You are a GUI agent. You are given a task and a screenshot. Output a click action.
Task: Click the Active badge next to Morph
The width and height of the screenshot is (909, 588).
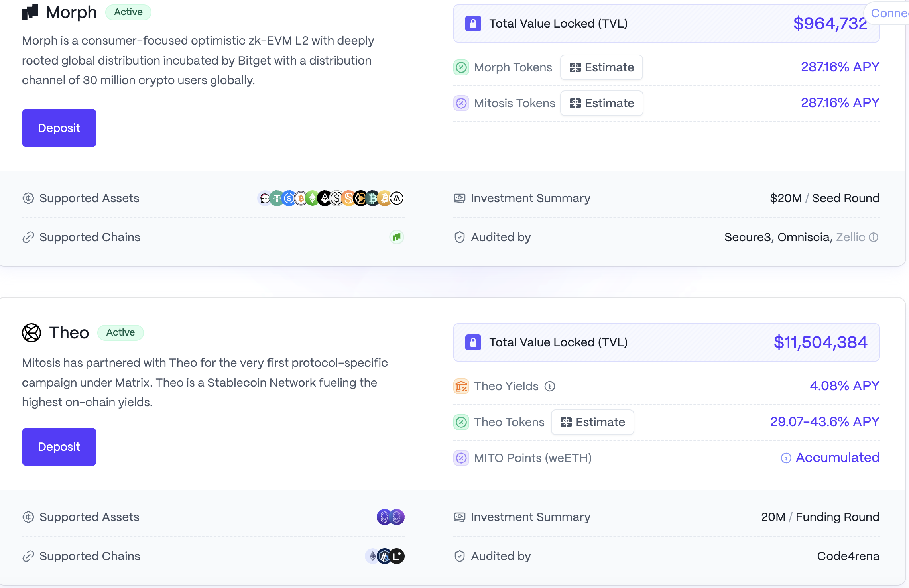[x=128, y=12]
